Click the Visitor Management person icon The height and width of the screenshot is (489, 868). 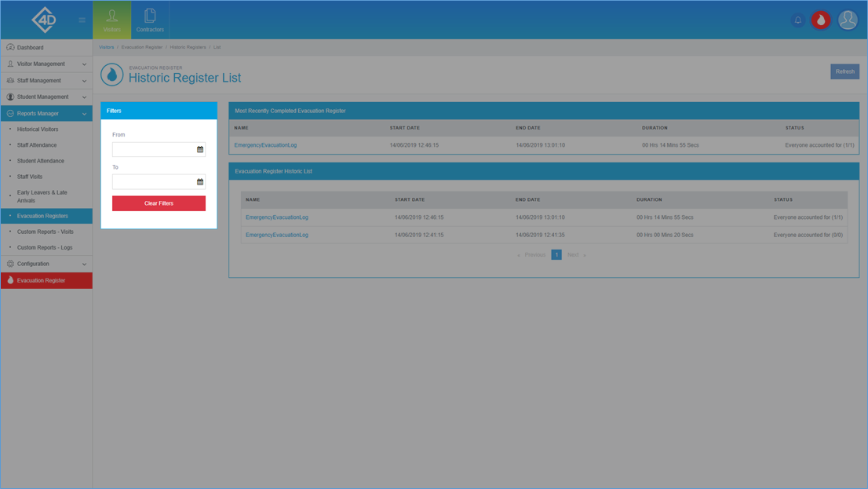pos(10,64)
